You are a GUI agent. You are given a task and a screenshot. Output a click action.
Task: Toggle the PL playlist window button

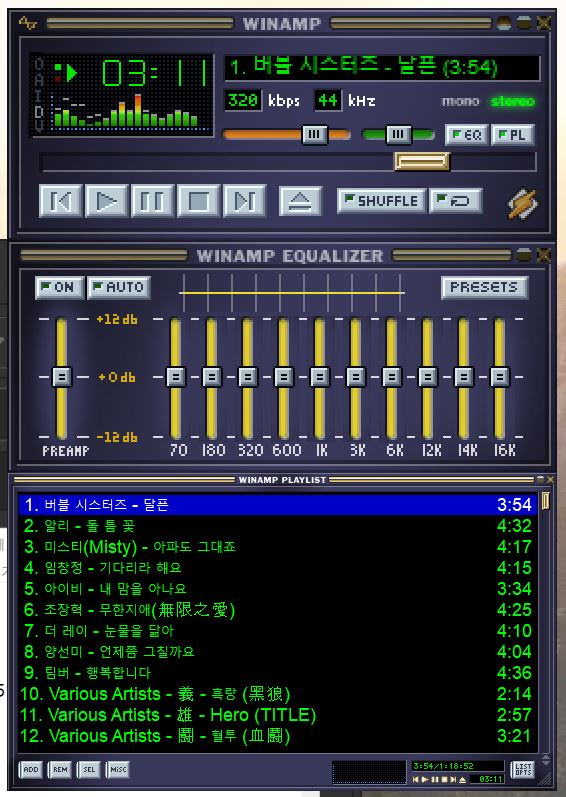513,135
